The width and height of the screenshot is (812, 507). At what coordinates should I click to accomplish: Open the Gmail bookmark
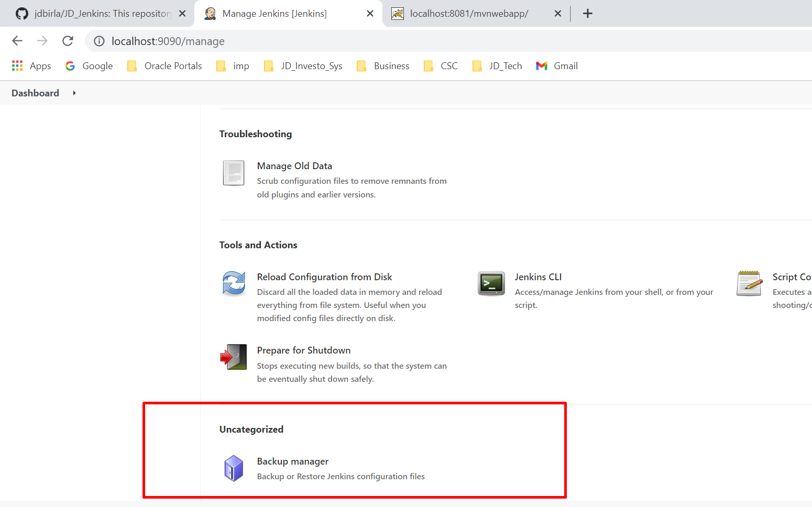557,66
